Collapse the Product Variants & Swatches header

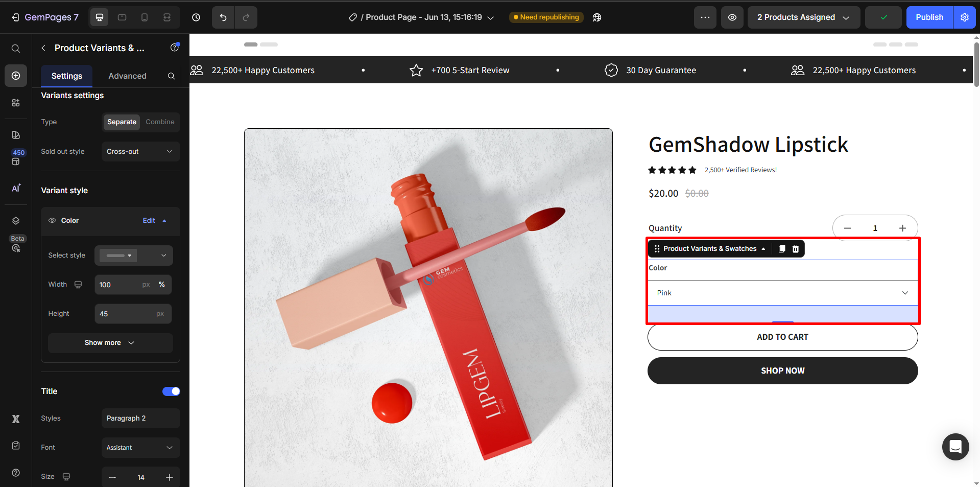763,249
